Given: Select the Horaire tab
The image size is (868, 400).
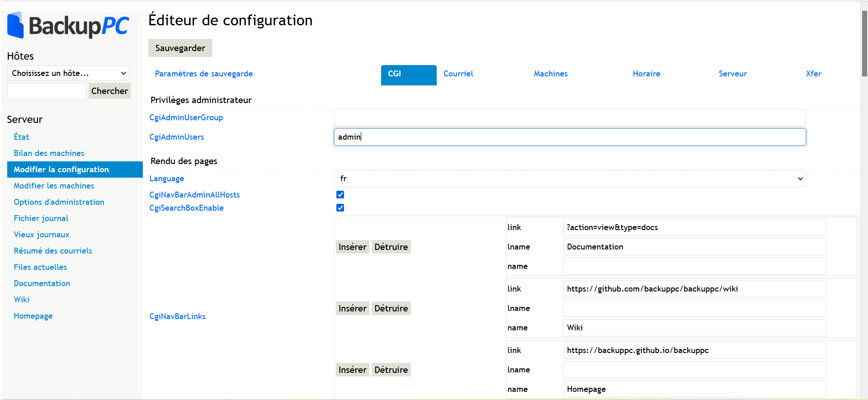Looking at the screenshot, I should point(646,74).
